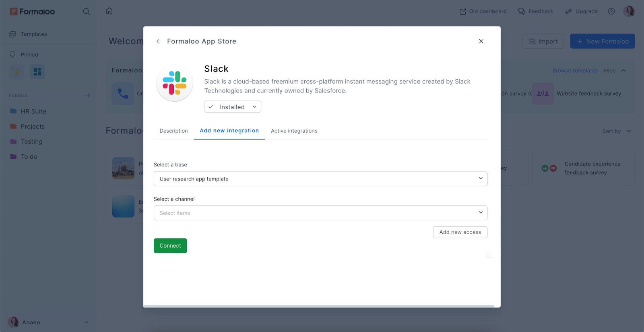Open the HR Suite folder
Screen dimensions: 644x332
pos(28,111)
